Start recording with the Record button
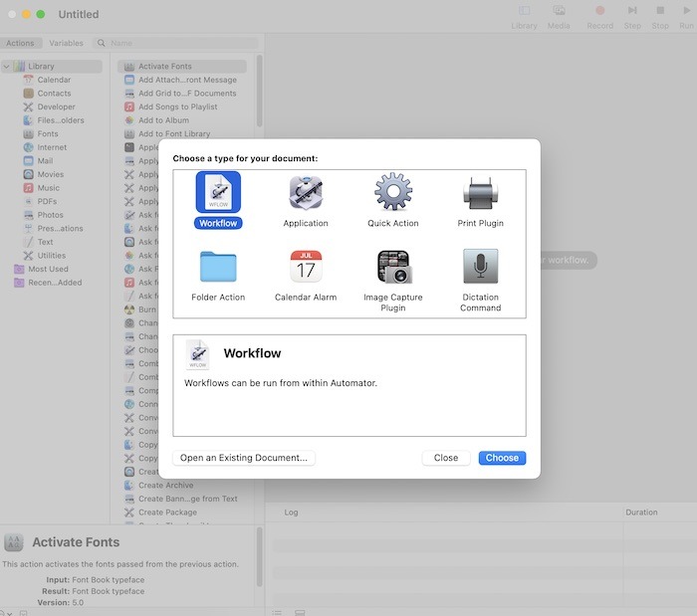This screenshot has width=697, height=616. [599, 17]
